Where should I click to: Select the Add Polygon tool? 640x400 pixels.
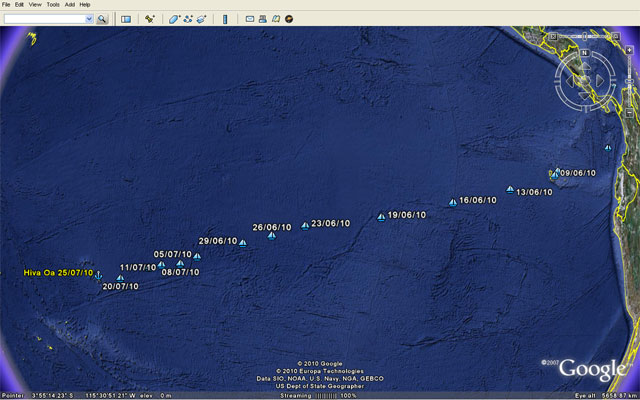click(175, 19)
